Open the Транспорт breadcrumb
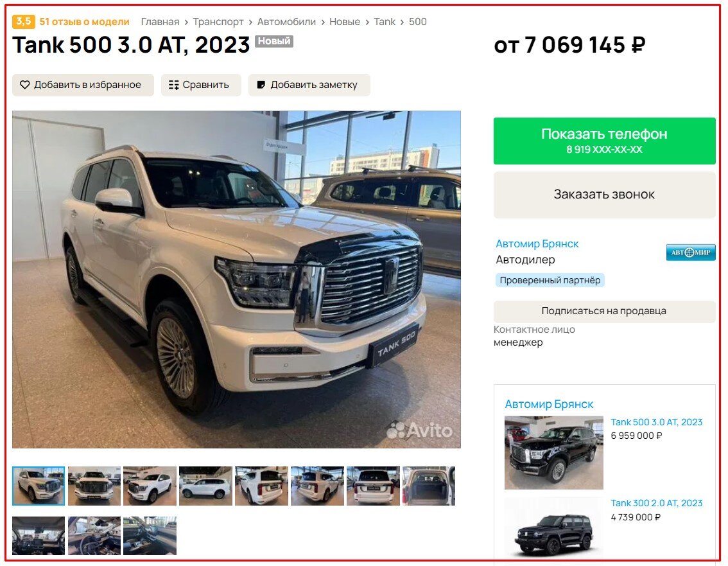 tap(218, 22)
